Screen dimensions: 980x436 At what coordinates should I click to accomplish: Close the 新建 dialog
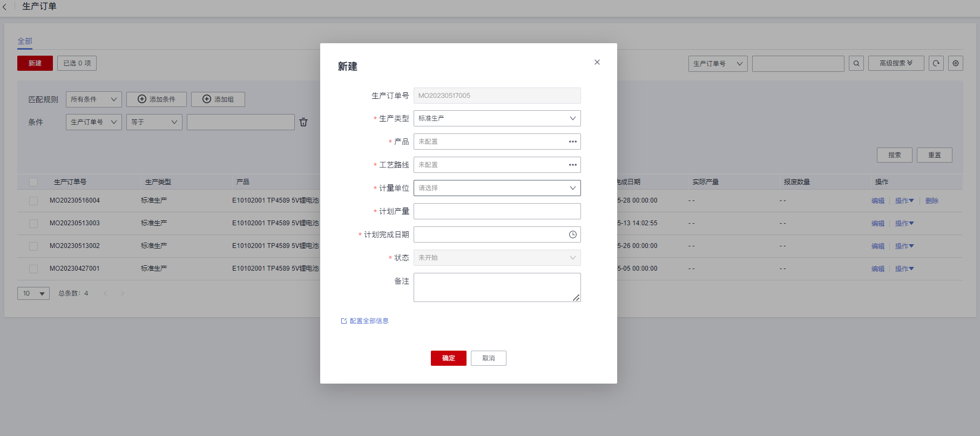(x=597, y=62)
